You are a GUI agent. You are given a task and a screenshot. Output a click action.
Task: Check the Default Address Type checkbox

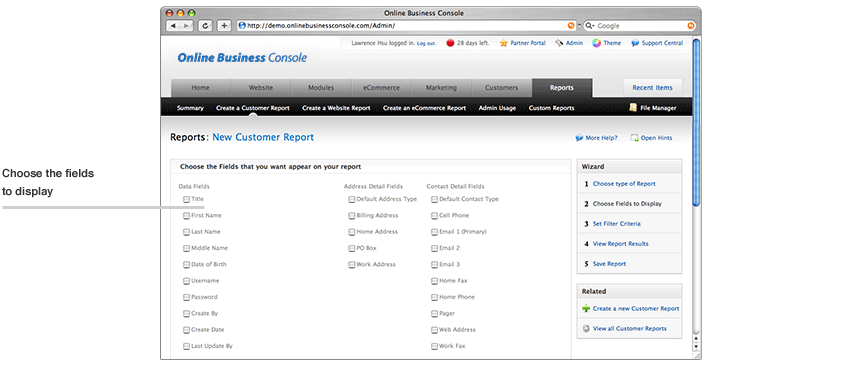[x=352, y=200]
